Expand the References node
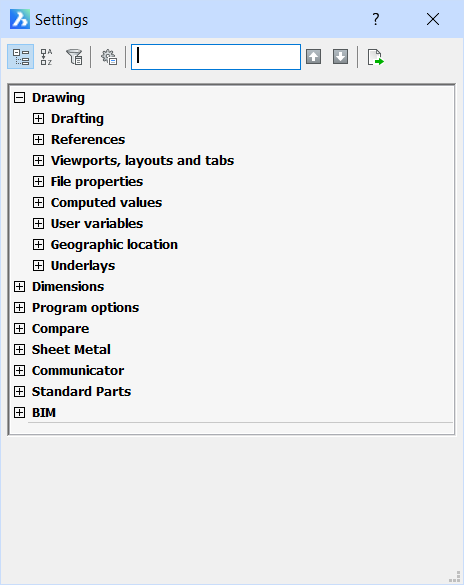Image resolution: width=464 pixels, height=585 pixels. click(38, 140)
